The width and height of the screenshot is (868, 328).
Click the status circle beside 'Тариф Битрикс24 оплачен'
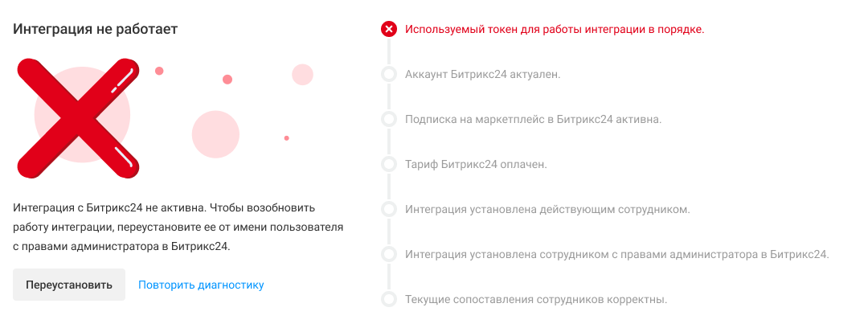pyautogui.click(x=389, y=165)
